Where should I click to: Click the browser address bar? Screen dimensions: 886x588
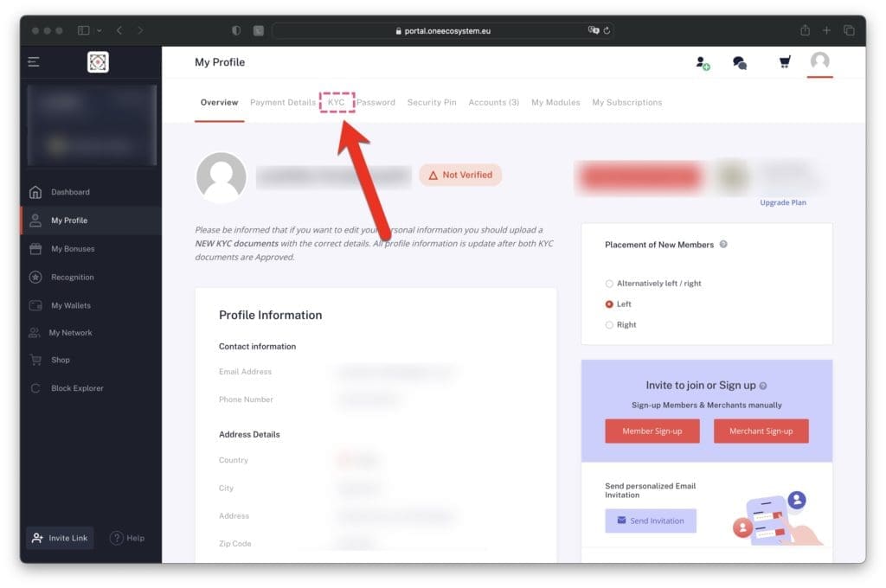click(443, 30)
